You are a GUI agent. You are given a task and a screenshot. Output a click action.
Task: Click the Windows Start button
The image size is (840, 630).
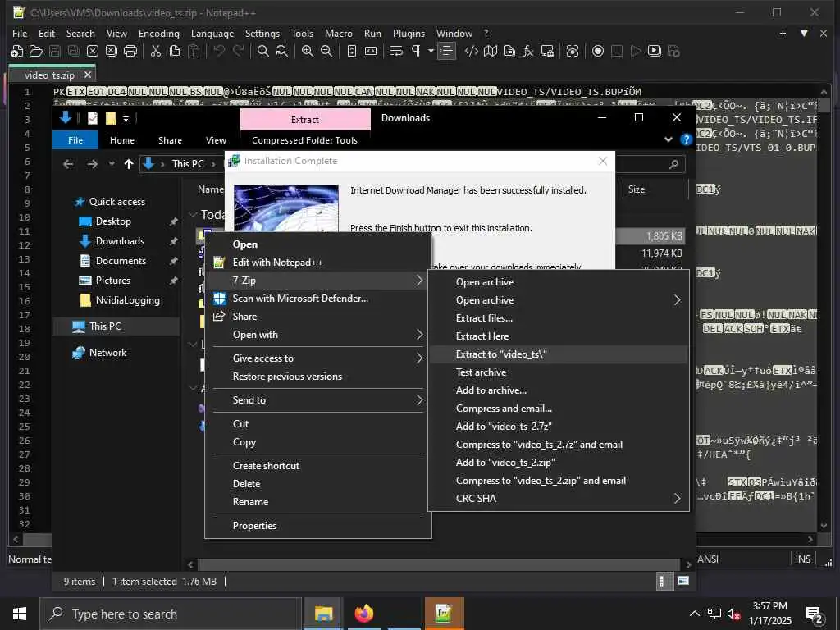20,614
